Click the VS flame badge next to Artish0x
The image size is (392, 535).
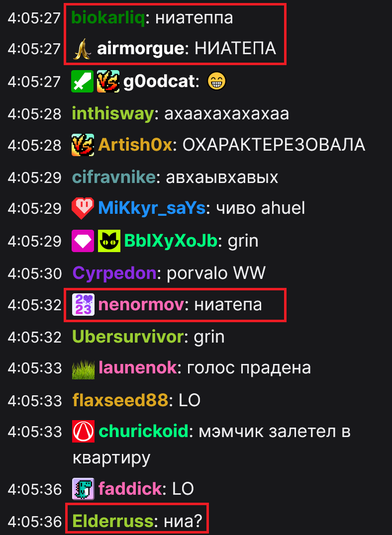[83, 145]
